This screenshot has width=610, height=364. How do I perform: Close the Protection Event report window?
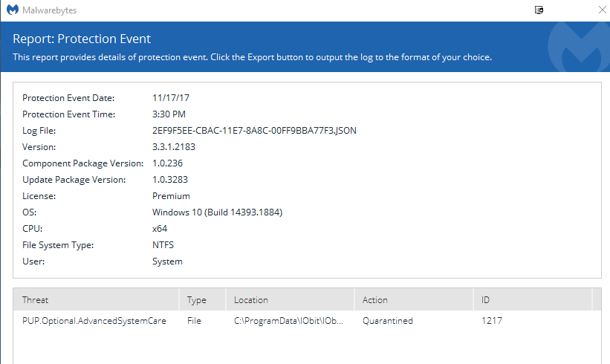tap(603, 10)
